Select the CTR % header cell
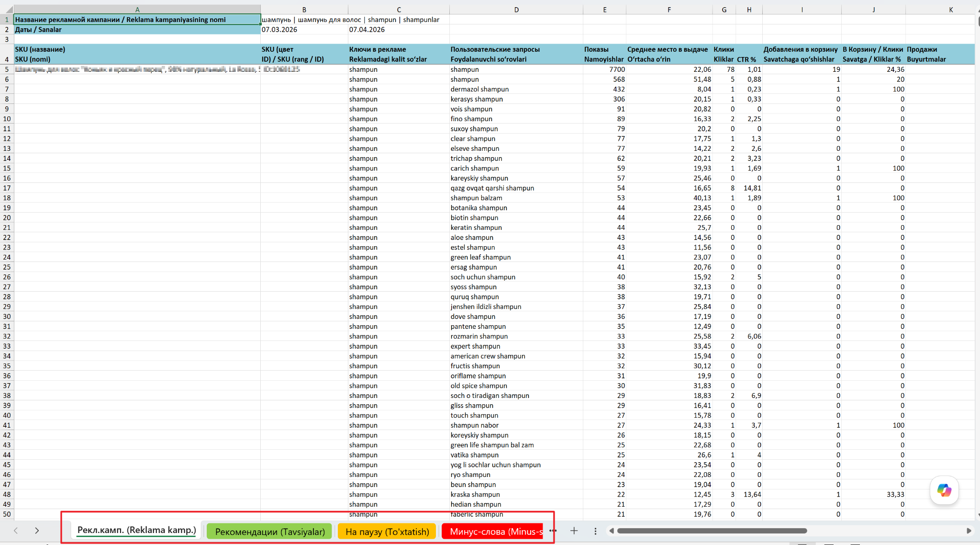Image resolution: width=980 pixels, height=545 pixels. pyautogui.click(x=749, y=54)
